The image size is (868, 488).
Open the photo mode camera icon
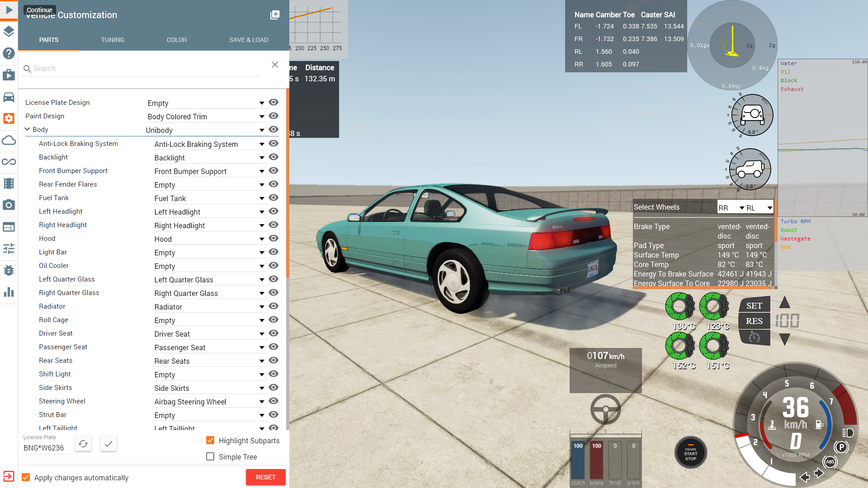9,205
